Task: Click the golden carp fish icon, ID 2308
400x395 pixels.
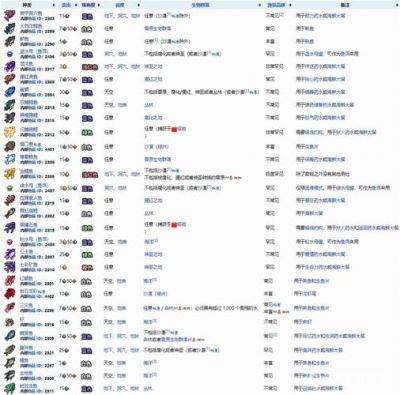Action: 10,174
